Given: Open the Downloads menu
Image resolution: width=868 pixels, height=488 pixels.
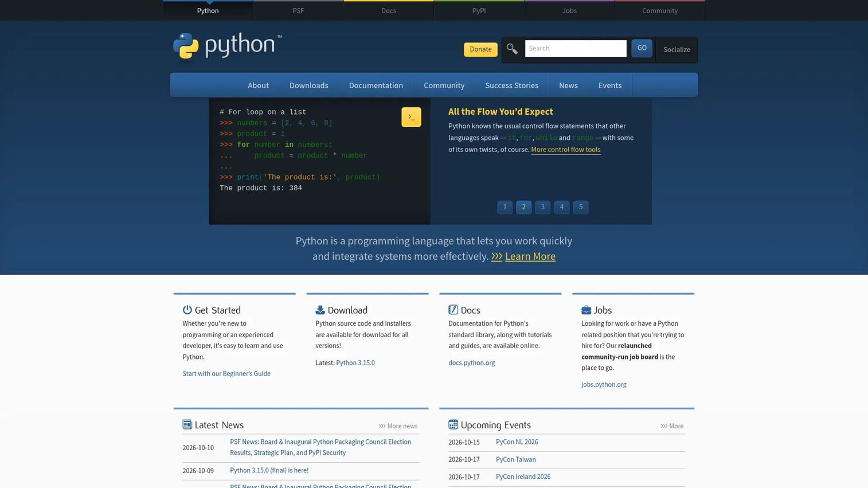Looking at the screenshot, I should pos(309,85).
